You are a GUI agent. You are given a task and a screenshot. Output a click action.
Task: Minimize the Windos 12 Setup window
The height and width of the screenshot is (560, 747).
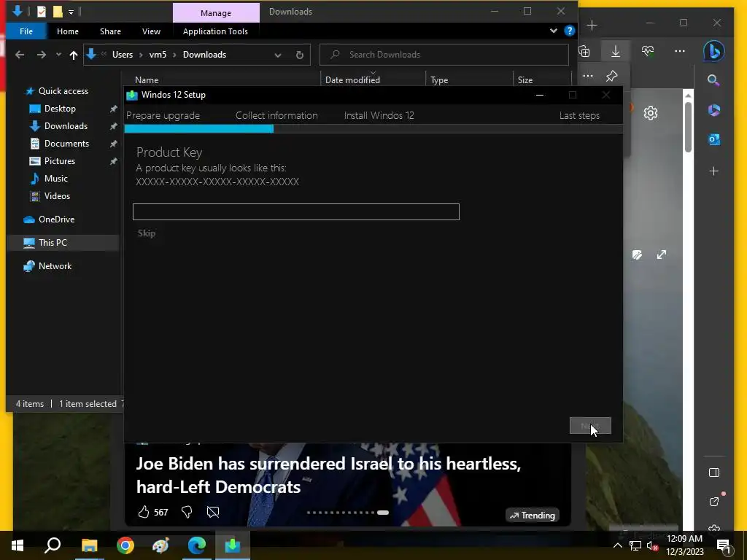point(540,95)
